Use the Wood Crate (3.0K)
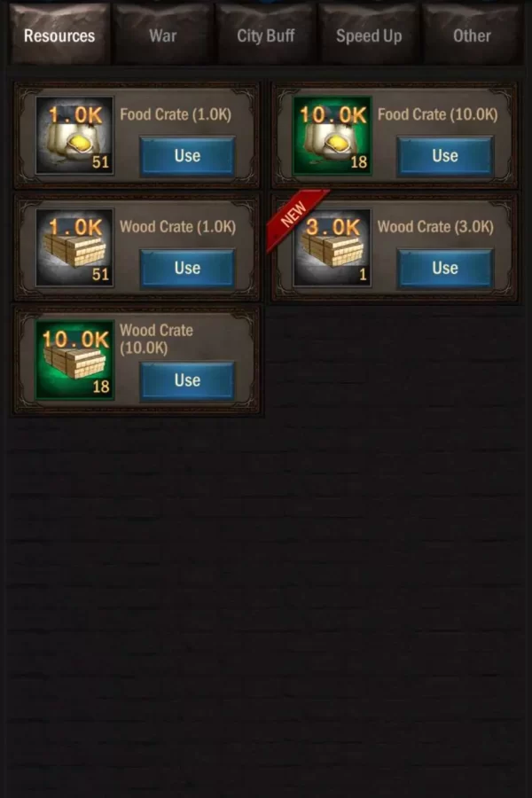The image size is (532, 798). (445, 268)
